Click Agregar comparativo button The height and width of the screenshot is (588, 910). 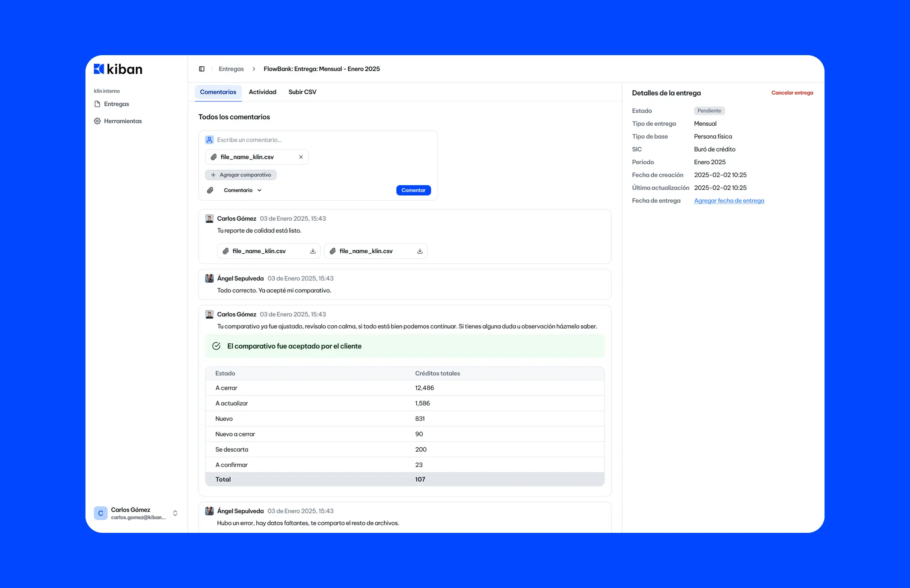(x=241, y=175)
